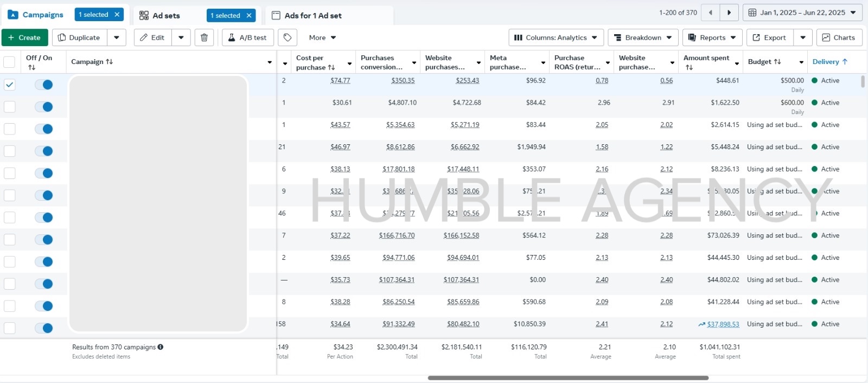This screenshot has width=868, height=383.
Task: Open Ads for 1 Ad set tab
Action: 312,16
